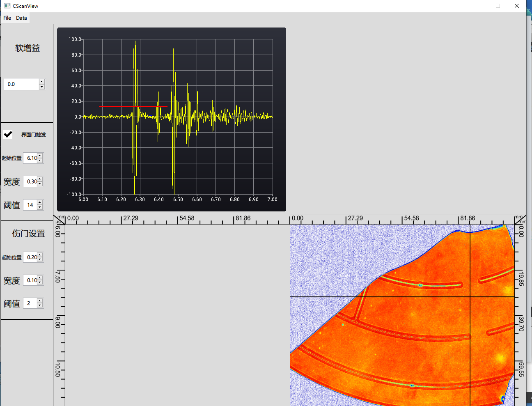Click the interface gate 阈值 field showing 14

click(30, 205)
